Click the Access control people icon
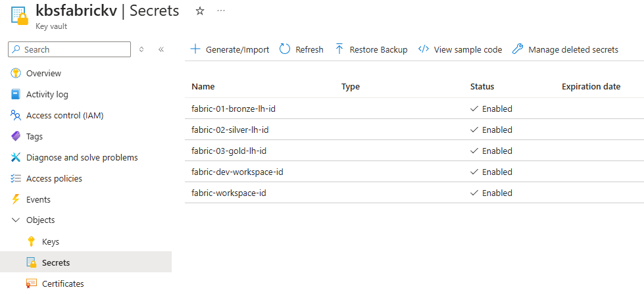 pyautogui.click(x=16, y=115)
